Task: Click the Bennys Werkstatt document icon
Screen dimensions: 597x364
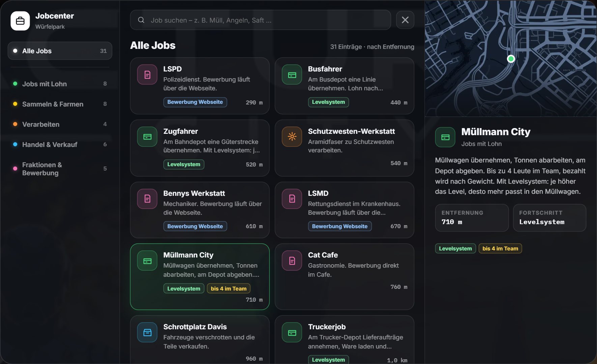Action: pyautogui.click(x=147, y=199)
